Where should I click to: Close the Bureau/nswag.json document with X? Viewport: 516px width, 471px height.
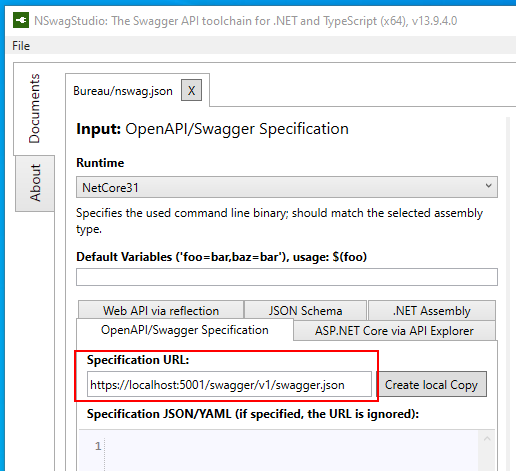(x=191, y=90)
